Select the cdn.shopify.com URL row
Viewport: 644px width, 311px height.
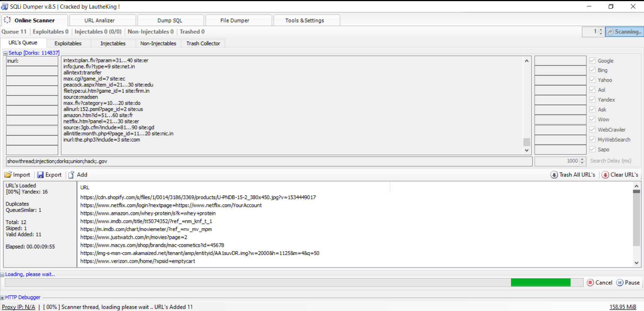[x=198, y=197]
